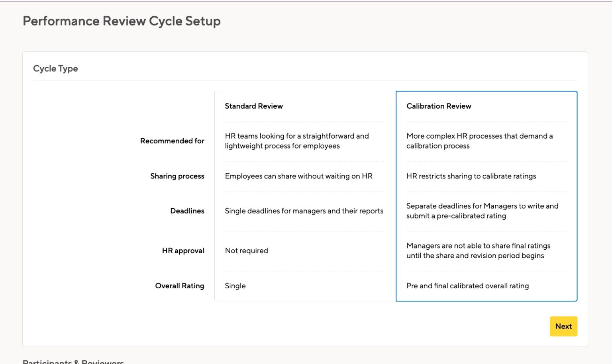The image size is (612, 364).
Task: Click the 'Single' overall rating cell
Action: tap(235, 286)
